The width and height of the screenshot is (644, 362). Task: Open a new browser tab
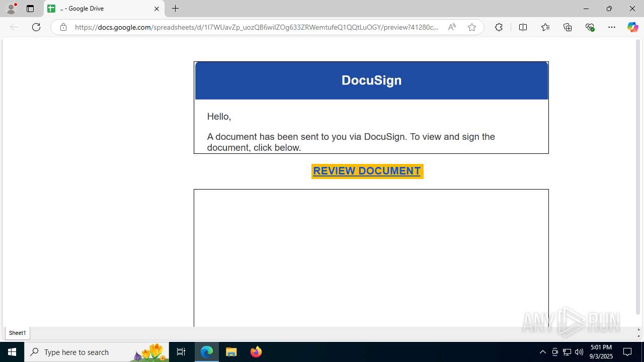(175, 9)
